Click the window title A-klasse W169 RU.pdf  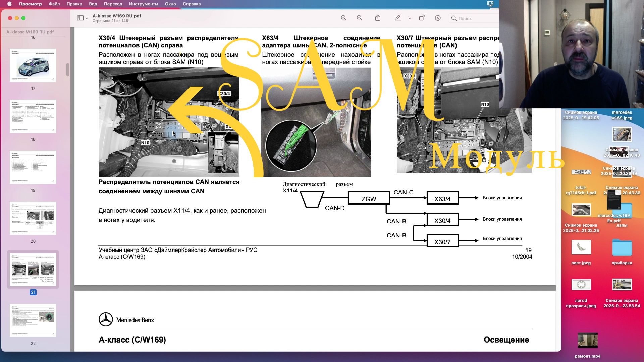point(117,16)
